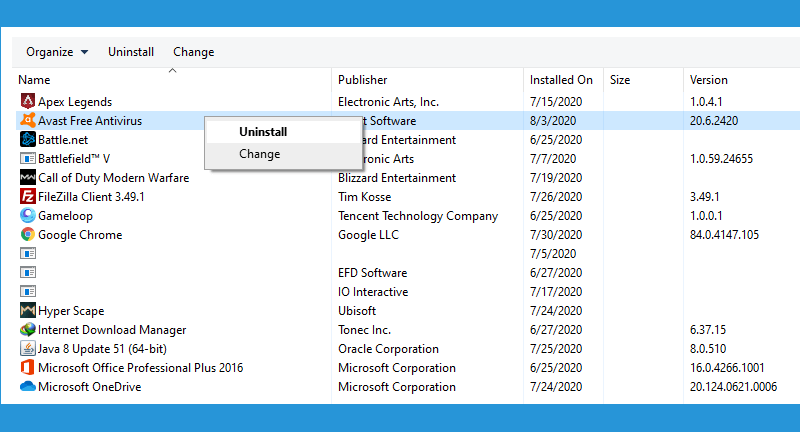This screenshot has width=800, height=432.
Task: Select Microsoft Office Professional Plus 2016 name
Action: tap(140, 368)
